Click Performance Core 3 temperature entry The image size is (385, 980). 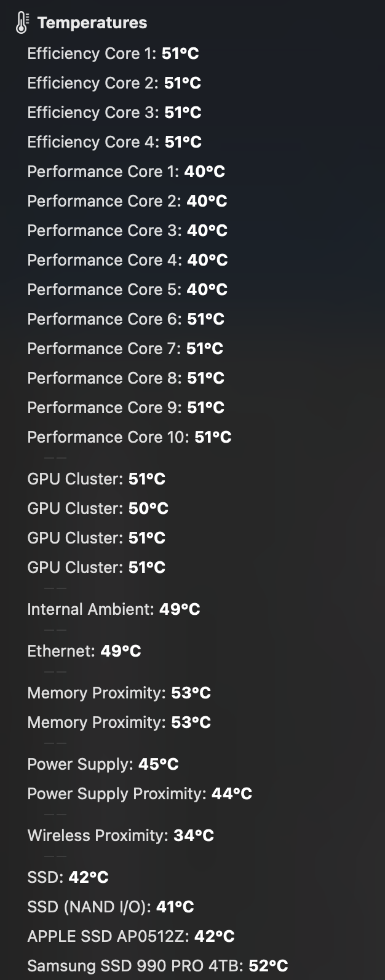click(127, 231)
